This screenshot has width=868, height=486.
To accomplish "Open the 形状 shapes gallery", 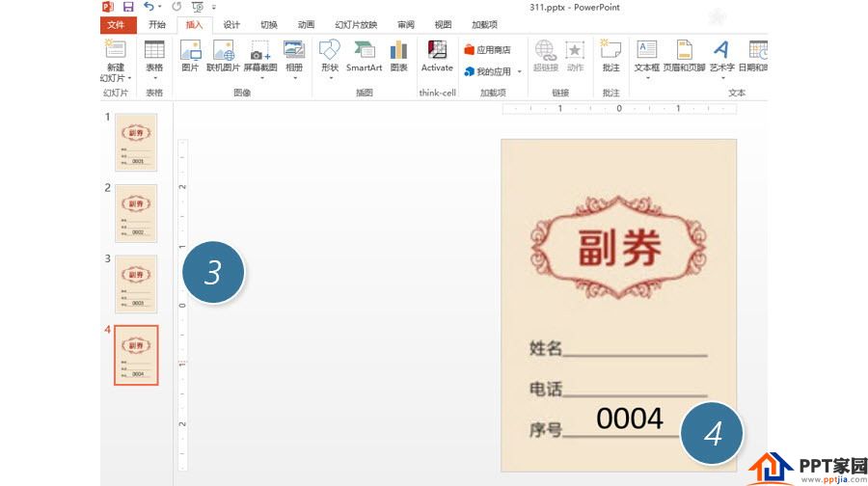I will [x=330, y=56].
